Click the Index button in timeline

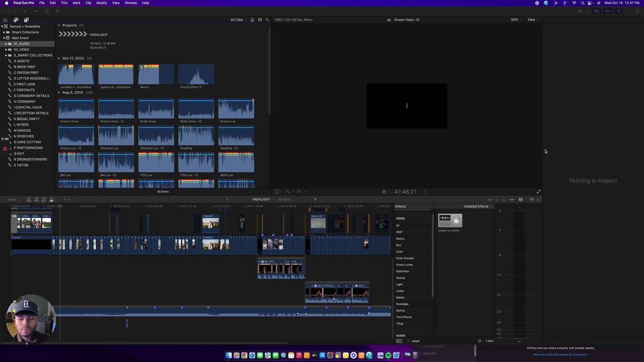(x=12, y=200)
